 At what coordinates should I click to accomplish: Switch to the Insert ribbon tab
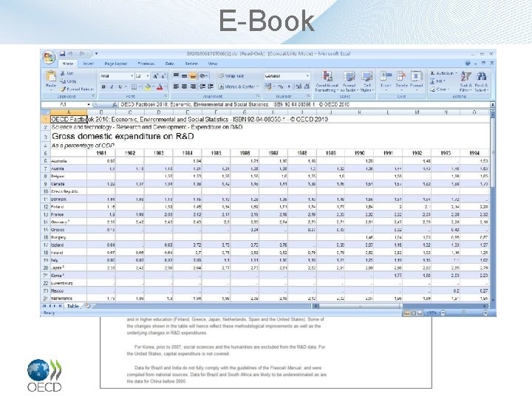click(88, 64)
